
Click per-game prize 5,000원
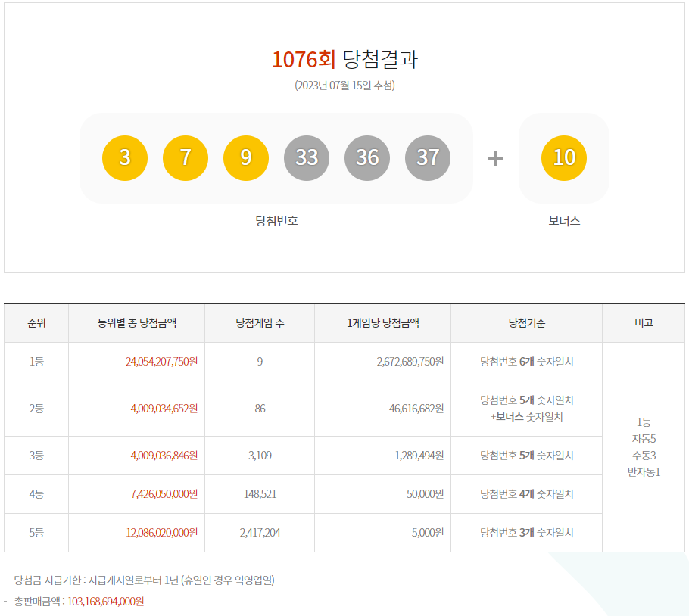(x=428, y=533)
